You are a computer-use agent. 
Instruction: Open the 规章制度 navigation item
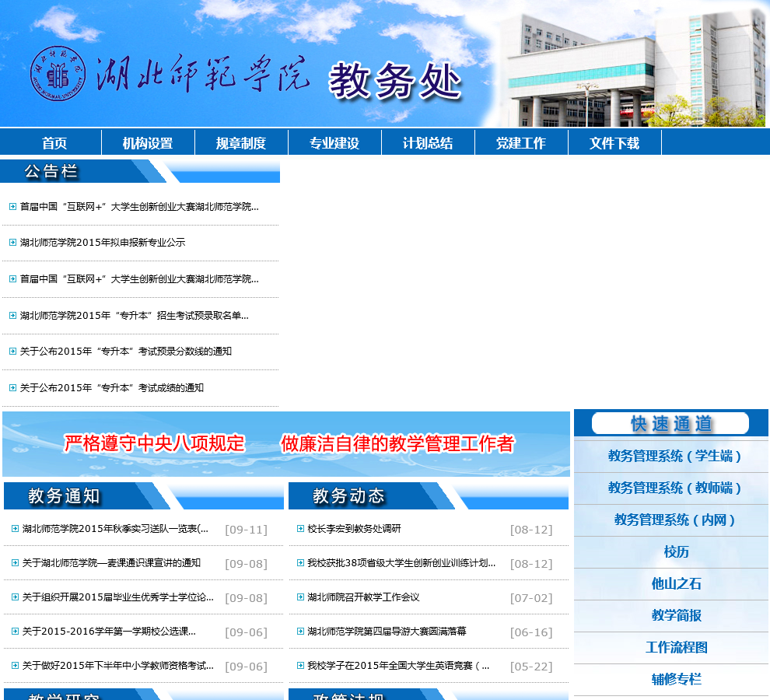pos(241,143)
